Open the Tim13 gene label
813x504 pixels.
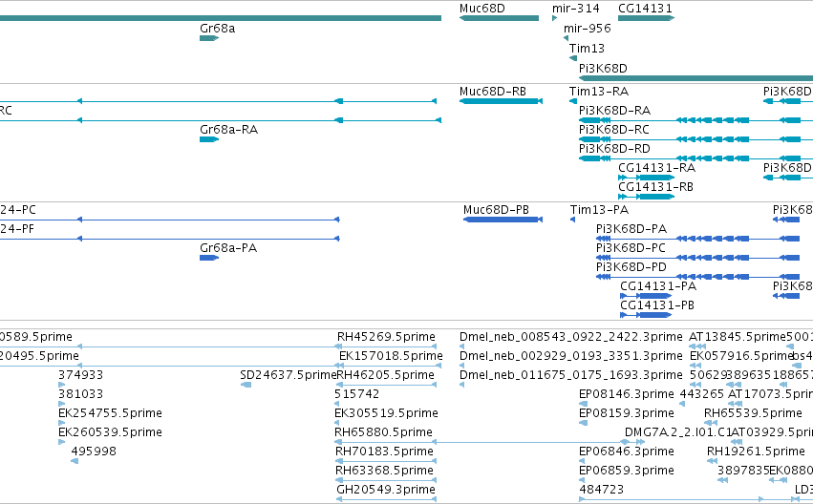[x=587, y=49]
